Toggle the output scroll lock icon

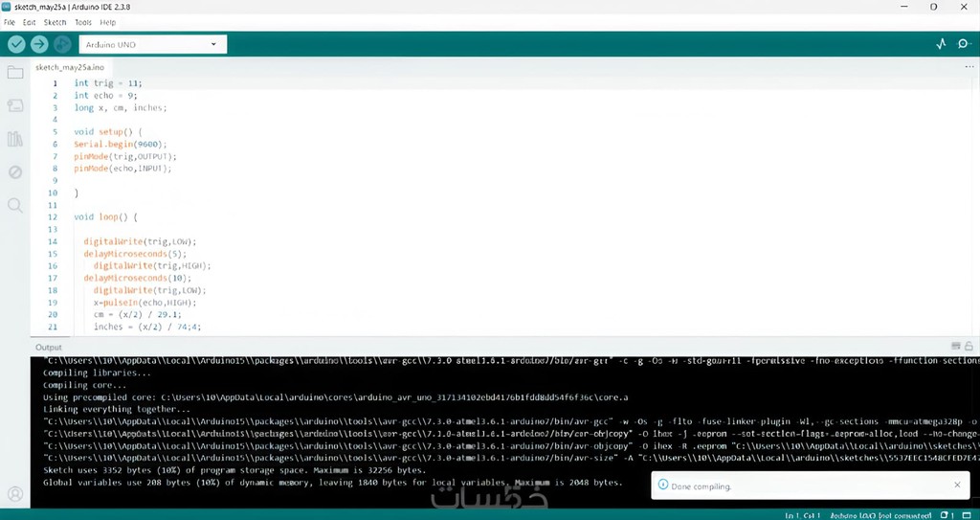click(x=969, y=346)
